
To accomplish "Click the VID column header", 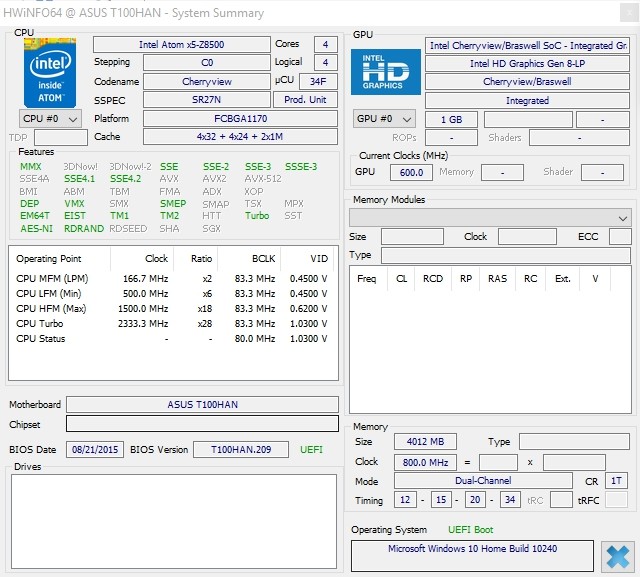I will (307, 259).
